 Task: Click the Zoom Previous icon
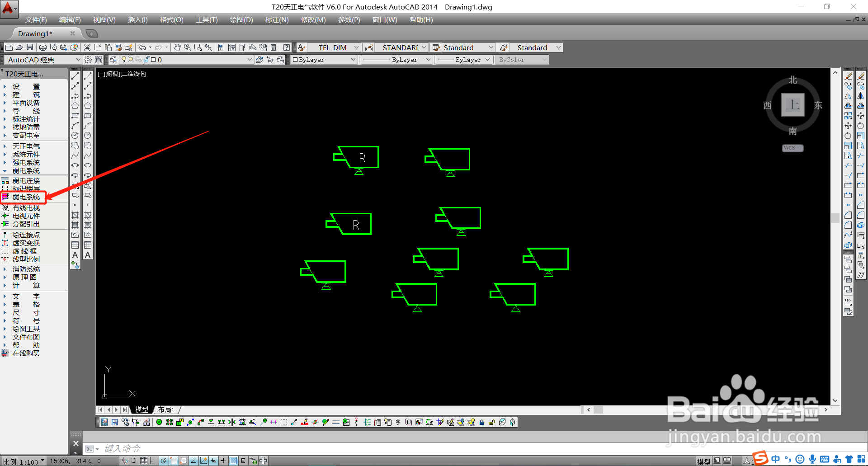[x=208, y=47]
